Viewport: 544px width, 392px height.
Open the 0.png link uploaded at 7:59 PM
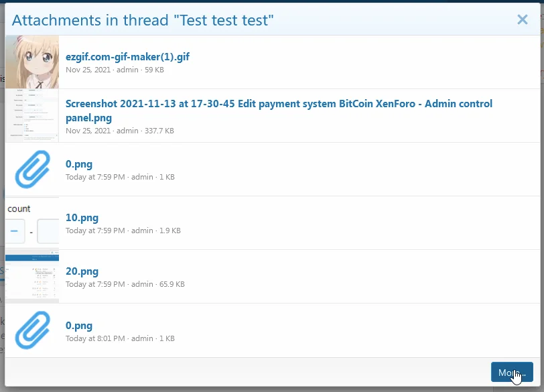point(79,164)
